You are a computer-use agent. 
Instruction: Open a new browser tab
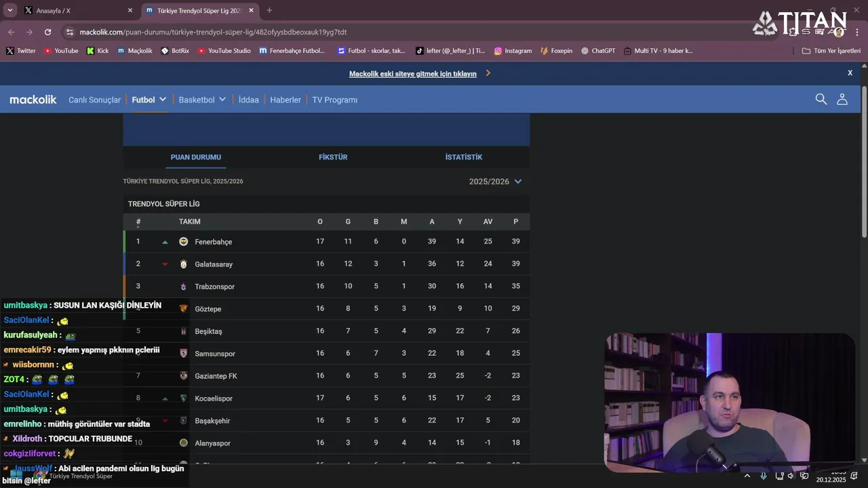[269, 10]
